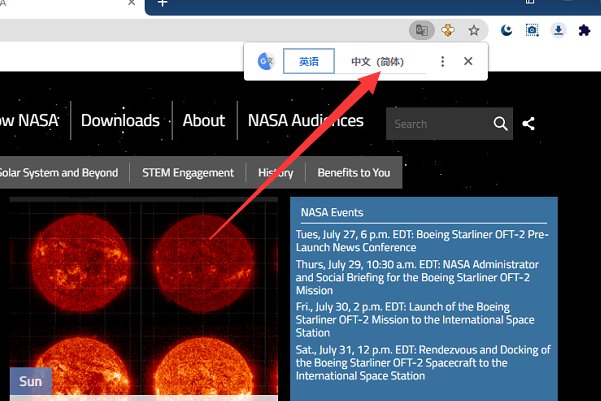Open the extensions puzzle menu

click(x=584, y=30)
